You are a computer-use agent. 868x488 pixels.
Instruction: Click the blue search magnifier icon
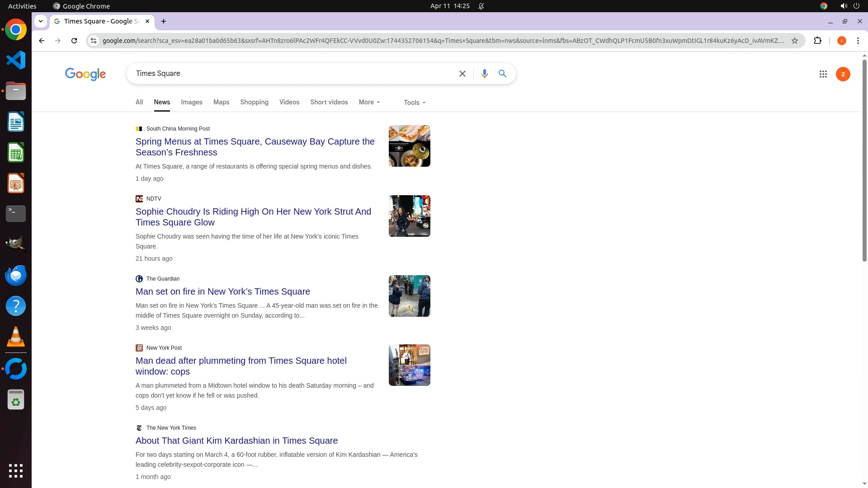[x=502, y=74]
